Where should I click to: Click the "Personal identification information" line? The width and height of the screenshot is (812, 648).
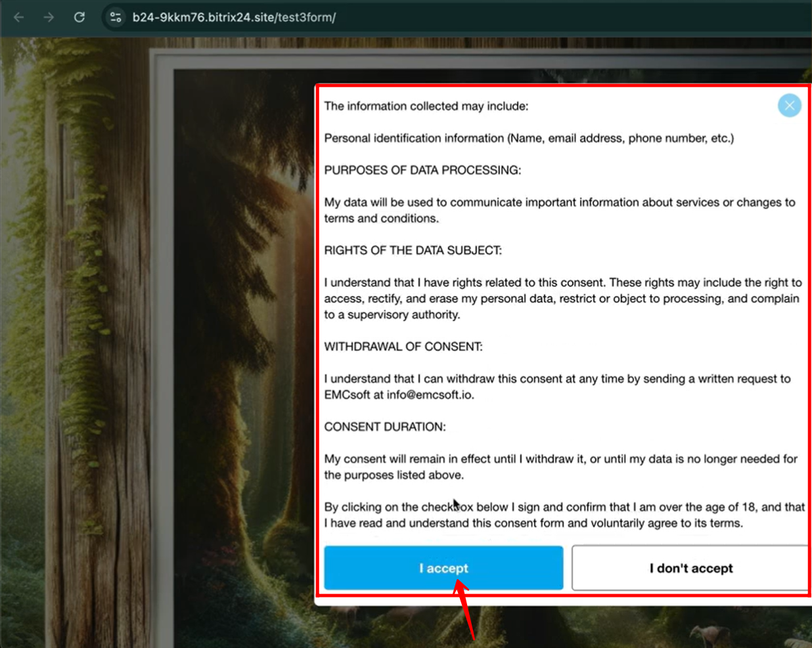tap(529, 139)
